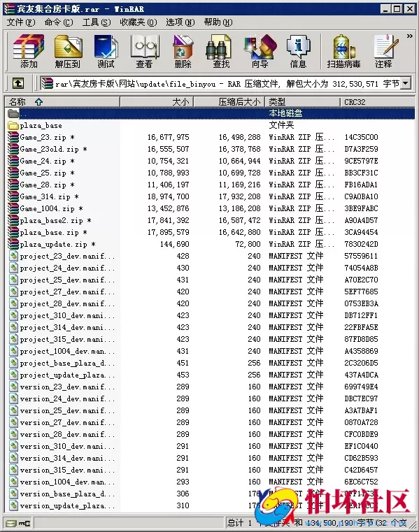419x532 pixels.
Task: Select the Game_314.zip archive icon
Action: click(13, 196)
